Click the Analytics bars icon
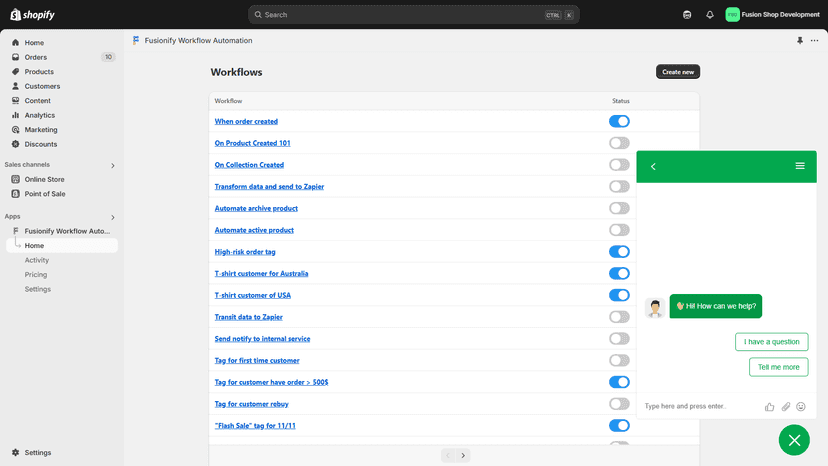 (15, 115)
